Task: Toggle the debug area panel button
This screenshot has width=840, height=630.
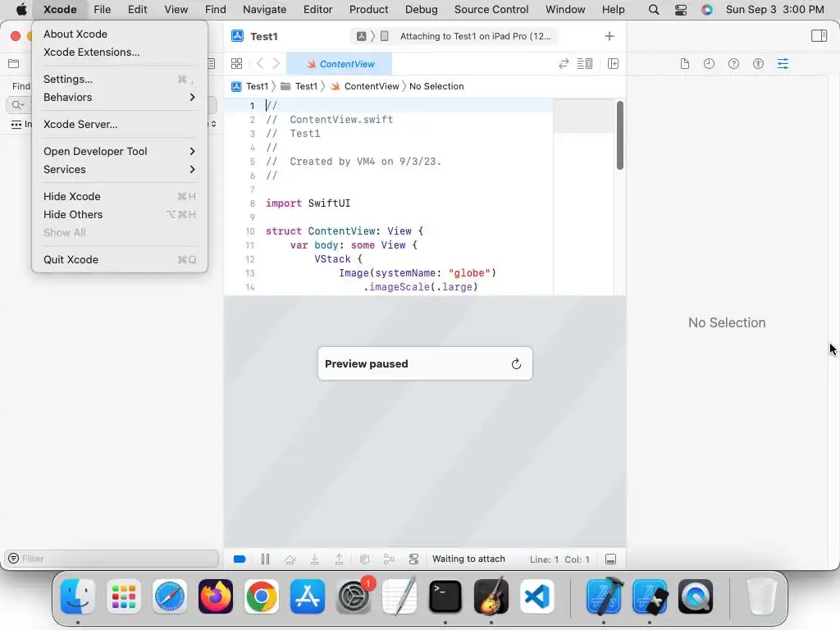Action: click(x=610, y=559)
